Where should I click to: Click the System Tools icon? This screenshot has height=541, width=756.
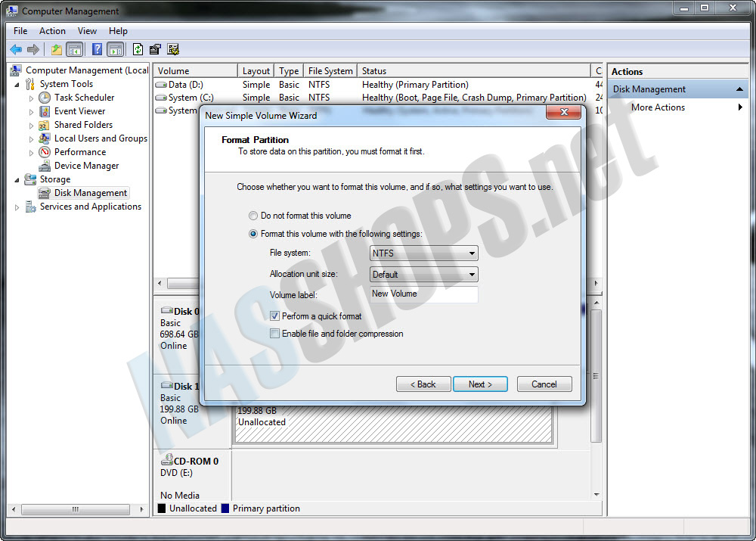(30, 84)
